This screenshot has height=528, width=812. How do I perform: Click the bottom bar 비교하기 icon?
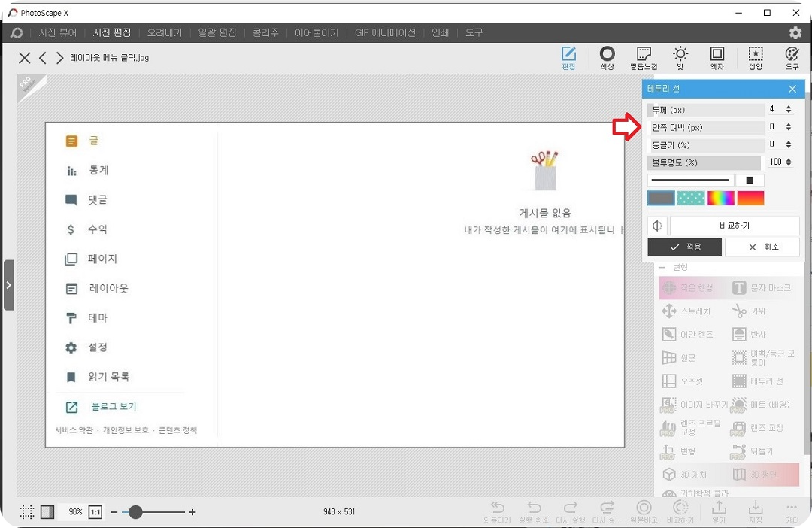click(x=680, y=511)
